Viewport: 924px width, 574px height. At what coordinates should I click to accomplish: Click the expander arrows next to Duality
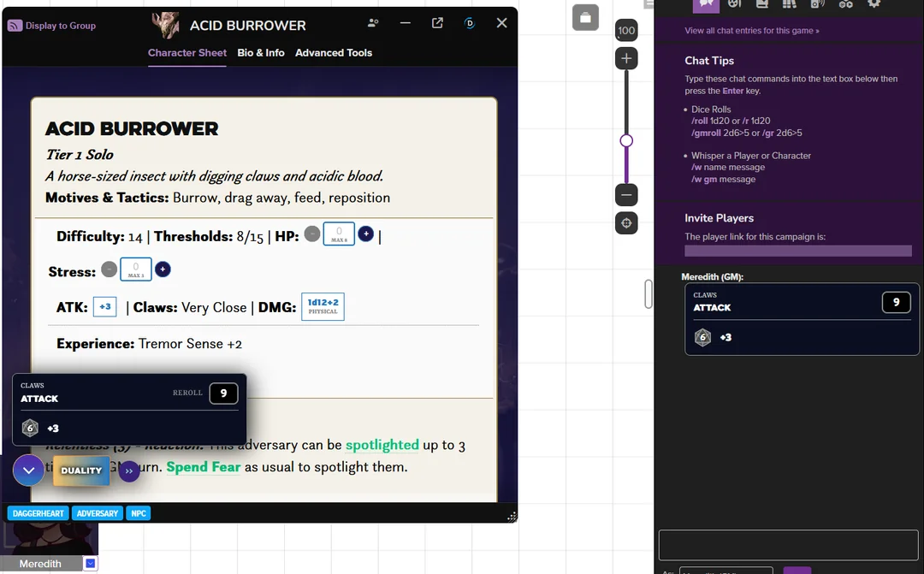129,470
